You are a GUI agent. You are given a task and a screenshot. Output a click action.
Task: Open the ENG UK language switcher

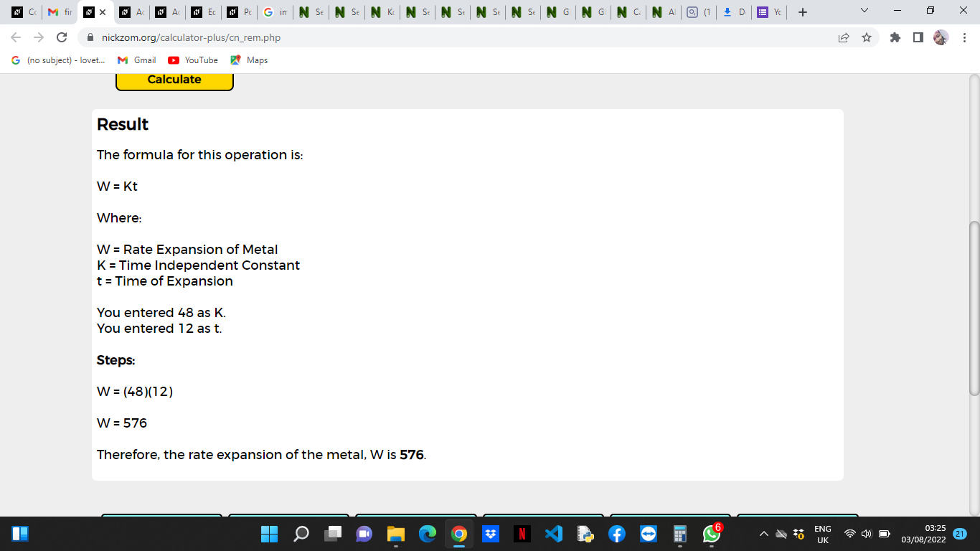tap(823, 534)
